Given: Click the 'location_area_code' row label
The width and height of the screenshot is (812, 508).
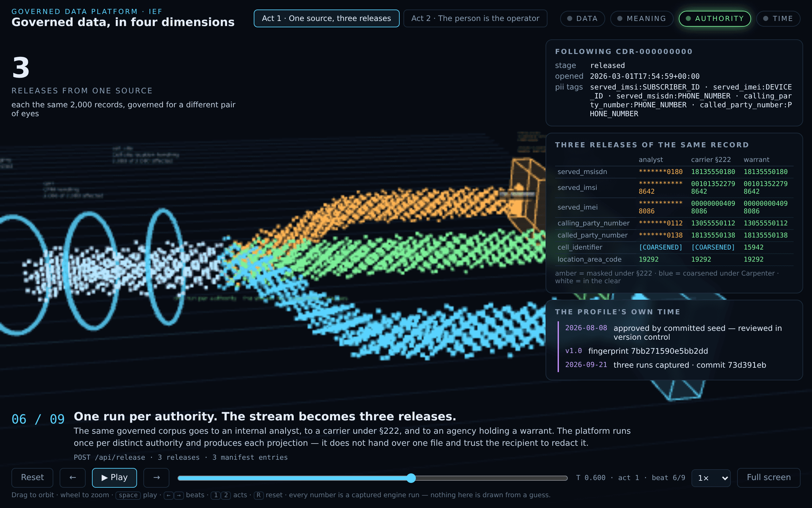Looking at the screenshot, I should 589,259.
